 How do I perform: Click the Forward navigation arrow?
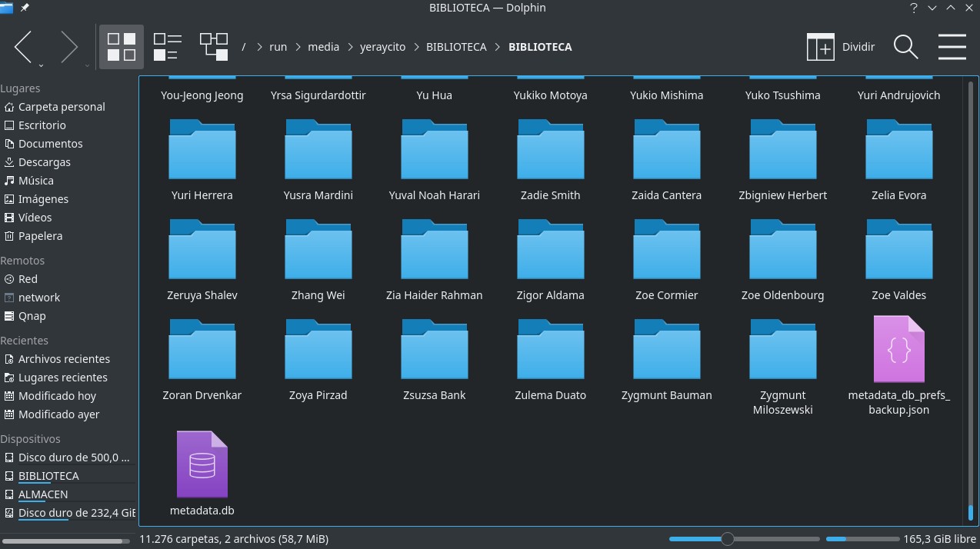(68, 47)
